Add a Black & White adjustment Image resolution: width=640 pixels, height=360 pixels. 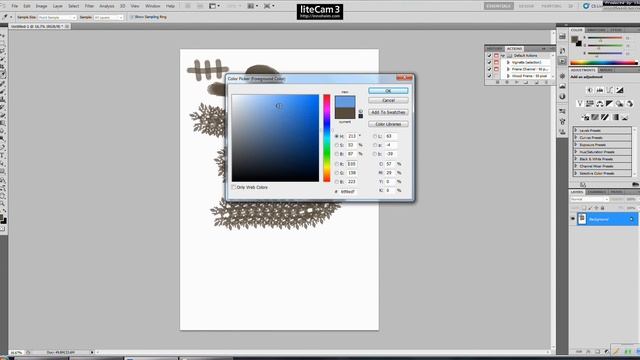click(x=609, y=104)
